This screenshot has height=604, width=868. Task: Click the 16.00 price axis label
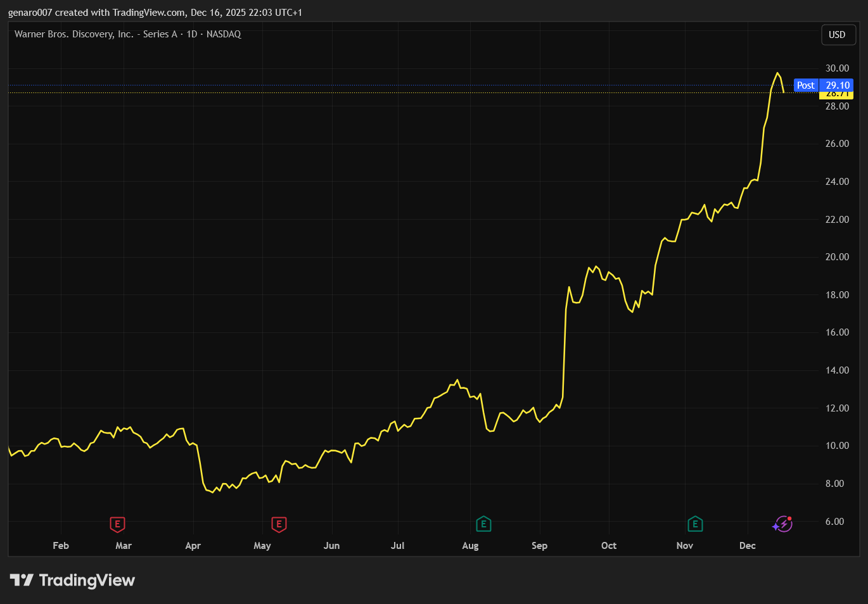[x=837, y=332]
